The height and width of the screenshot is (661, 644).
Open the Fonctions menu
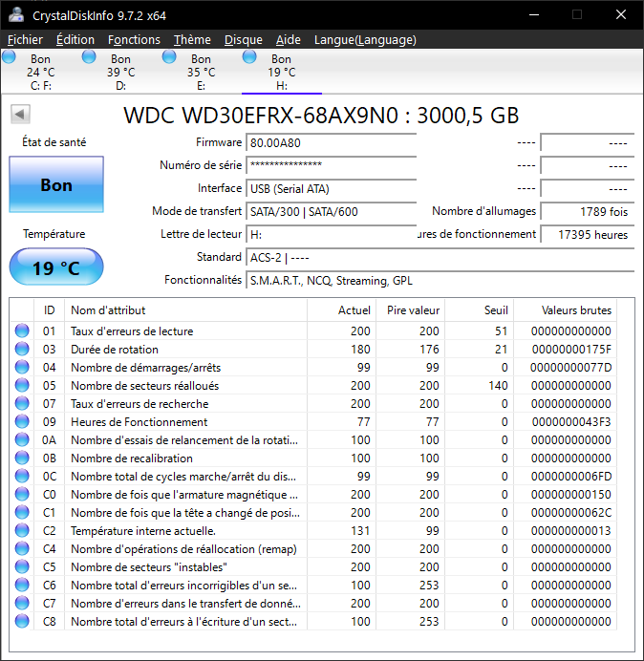click(134, 39)
